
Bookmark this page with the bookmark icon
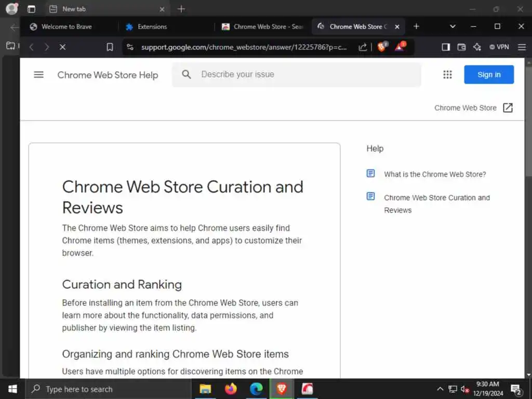tap(110, 47)
